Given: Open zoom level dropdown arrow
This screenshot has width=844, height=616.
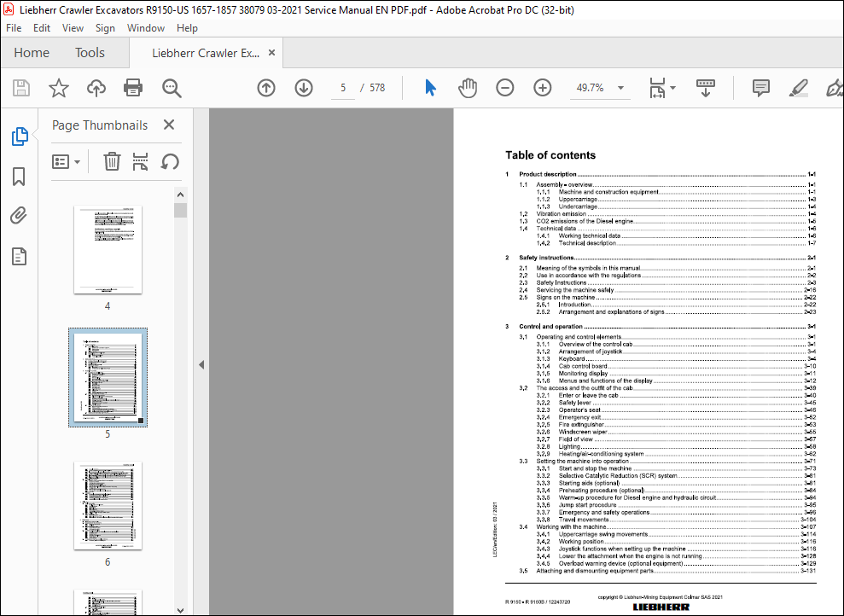Looking at the screenshot, I should [x=620, y=88].
